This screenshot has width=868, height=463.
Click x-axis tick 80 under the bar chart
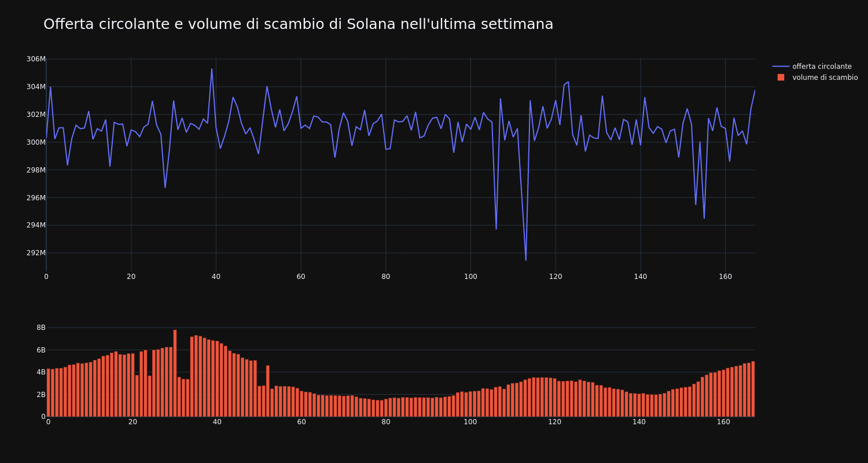coord(386,422)
